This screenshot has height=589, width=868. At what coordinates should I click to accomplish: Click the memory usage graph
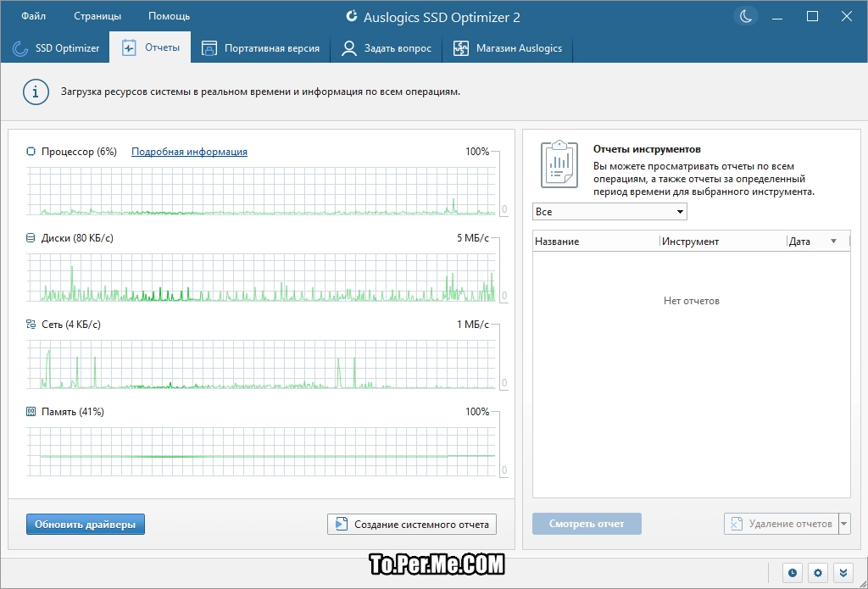(x=261, y=452)
